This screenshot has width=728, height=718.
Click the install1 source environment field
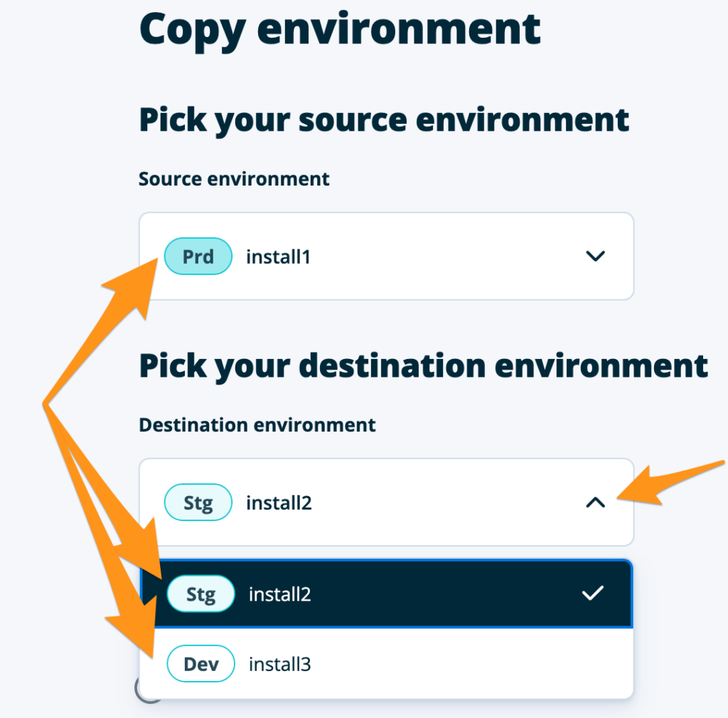(x=386, y=256)
